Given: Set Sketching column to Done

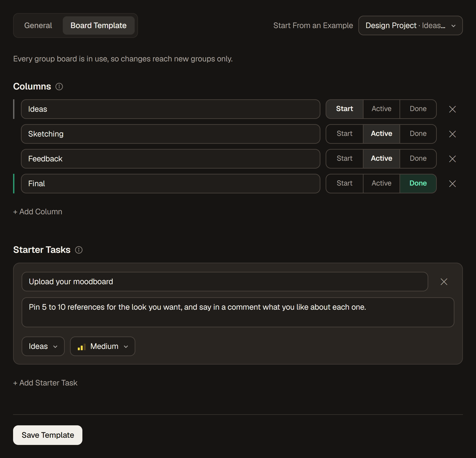Looking at the screenshot, I should pos(418,134).
